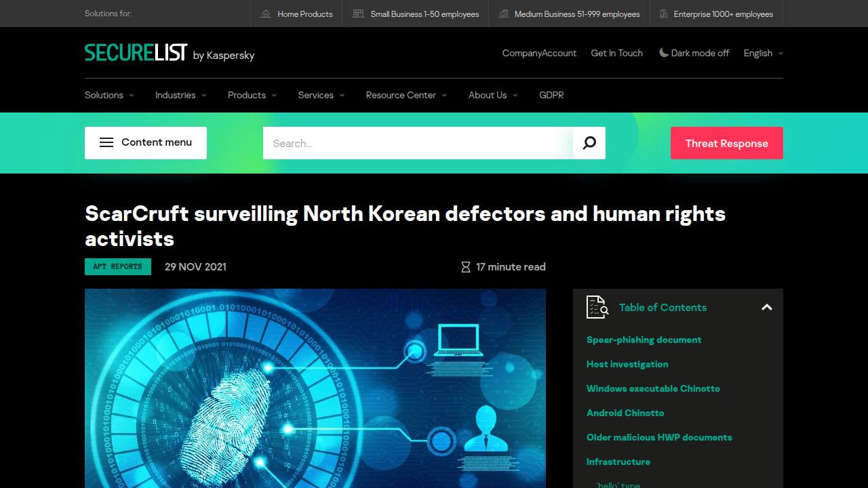Click the ScarCruft article headline
Viewport: 868px width, 488px height.
pyautogui.click(x=405, y=226)
